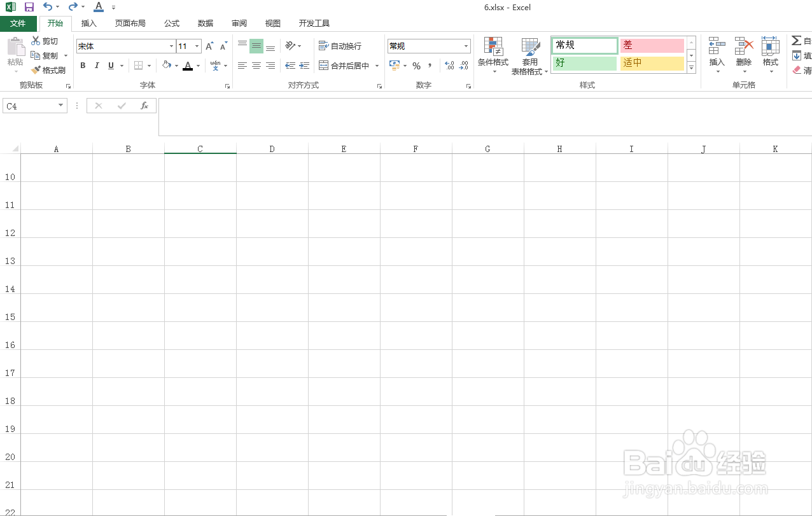The width and height of the screenshot is (812, 516).
Task: Open the 文件 File tab
Action: point(18,24)
